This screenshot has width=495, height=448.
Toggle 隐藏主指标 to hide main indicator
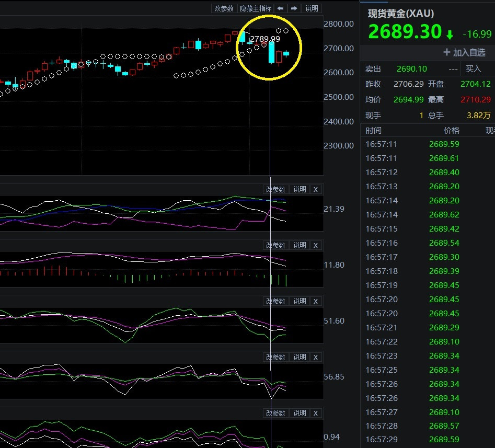[x=256, y=8]
